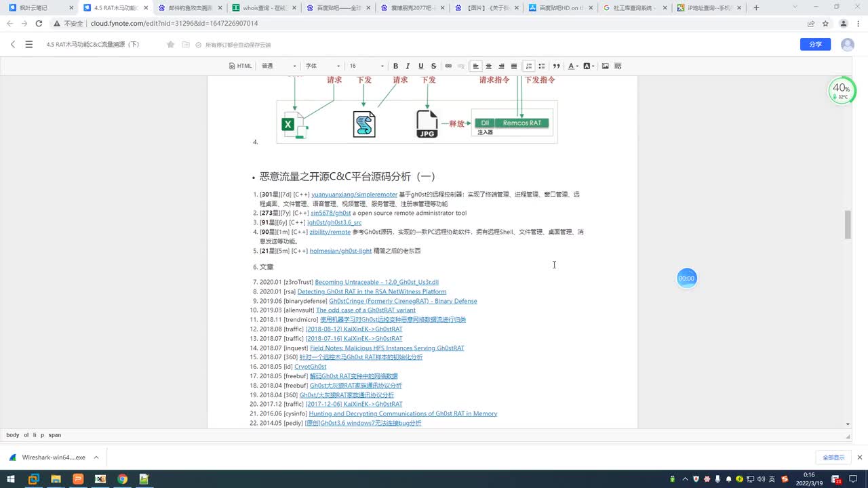
Task: Expand the Wireshark download item menu
Action: click(96, 457)
